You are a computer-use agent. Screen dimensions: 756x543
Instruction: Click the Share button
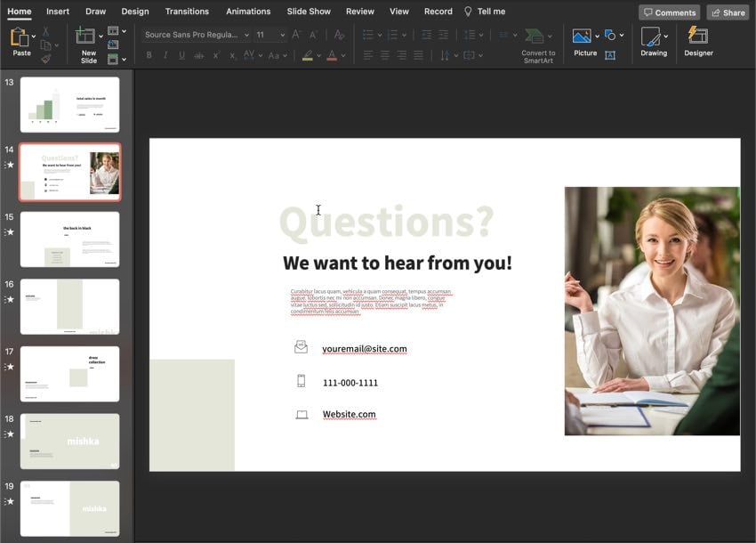(x=728, y=12)
